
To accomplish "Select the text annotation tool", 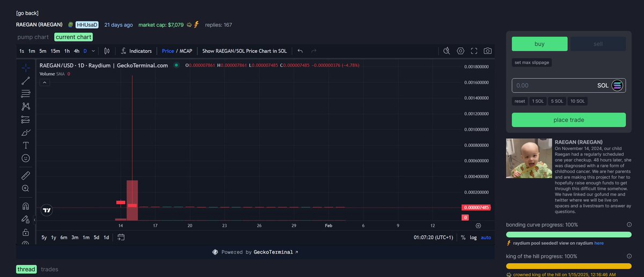I will (x=26, y=145).
